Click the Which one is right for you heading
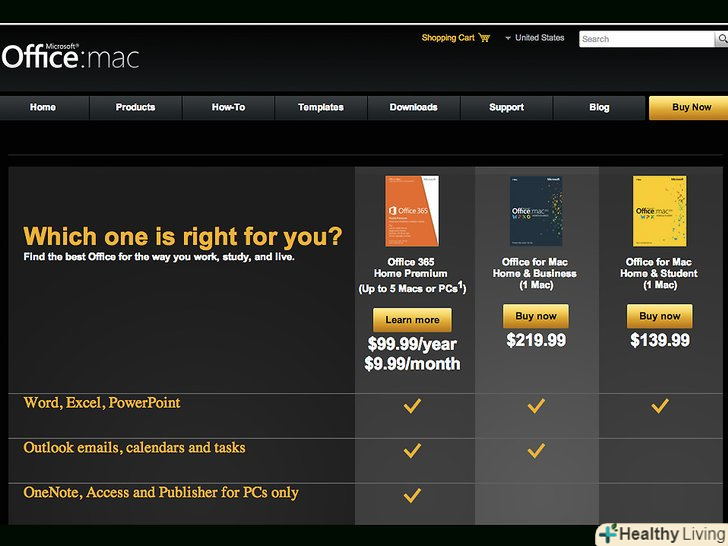728x546 pixels. click(182, 236)
